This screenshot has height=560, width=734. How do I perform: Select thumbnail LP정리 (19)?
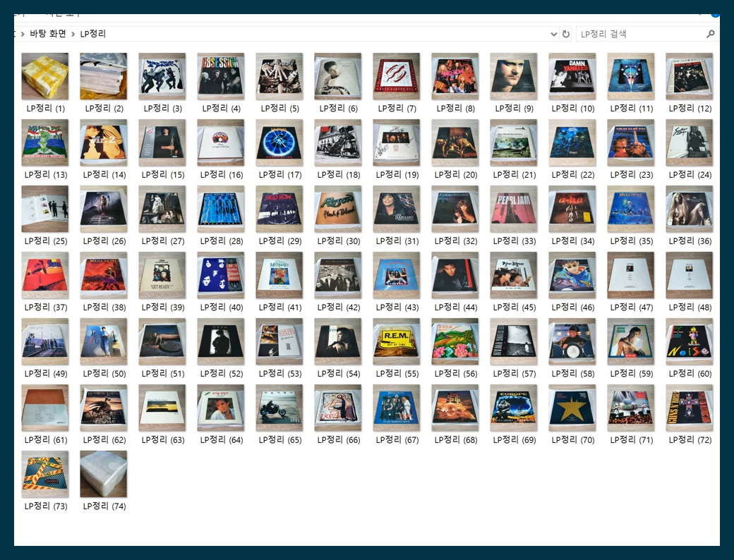pos(396,142)
